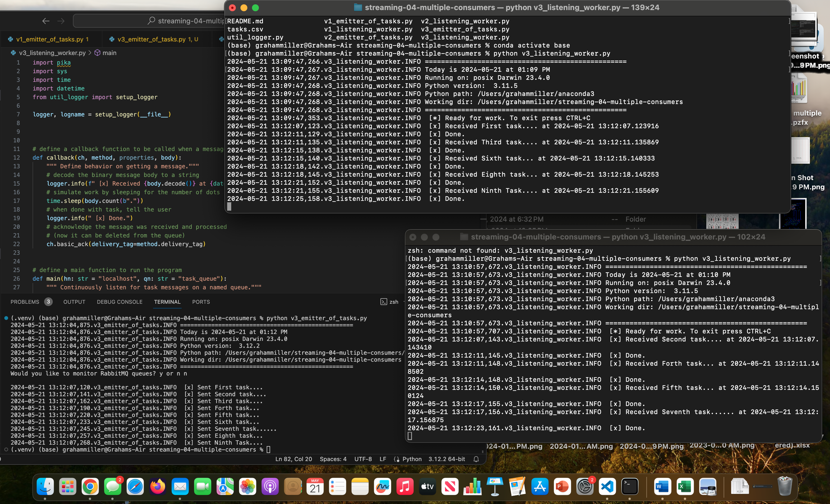Show the PROBLEMS panel tab
The height and width of the screenshot is (504, 830).
[25, 302]
